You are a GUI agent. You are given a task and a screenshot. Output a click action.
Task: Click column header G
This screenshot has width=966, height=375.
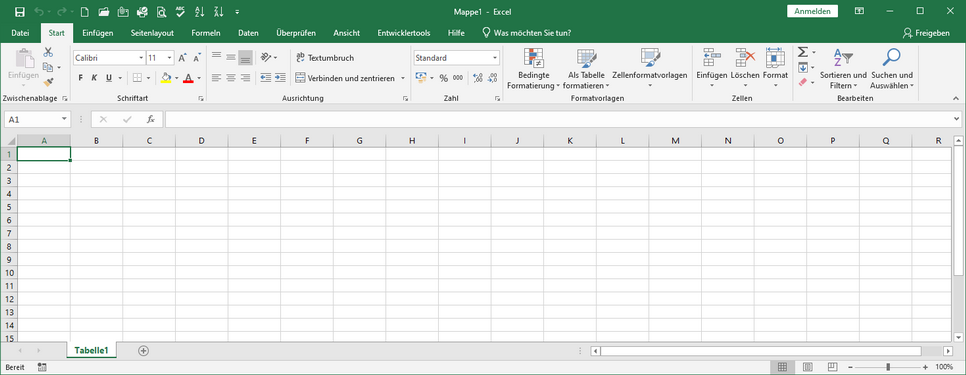(359, 141)
